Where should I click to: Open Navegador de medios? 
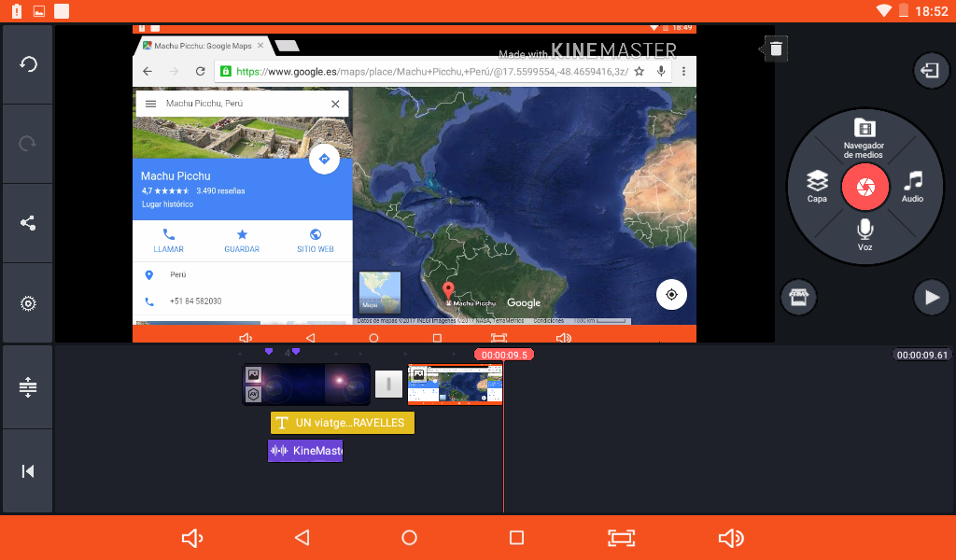coord(864,138)
